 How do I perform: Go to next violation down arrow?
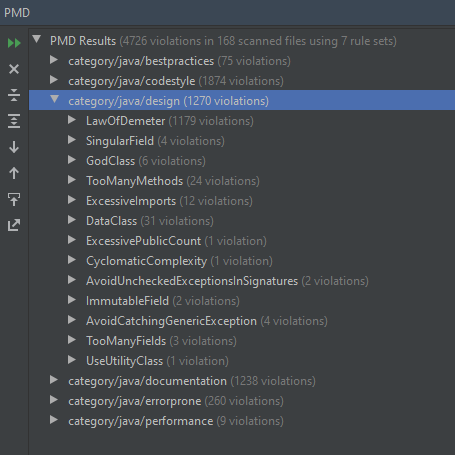click(14, 147)
